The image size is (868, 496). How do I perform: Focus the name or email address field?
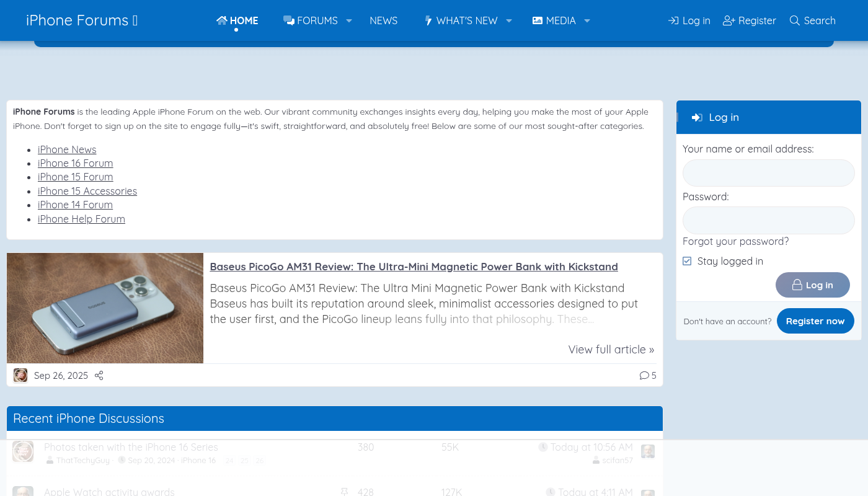point(768,173)
